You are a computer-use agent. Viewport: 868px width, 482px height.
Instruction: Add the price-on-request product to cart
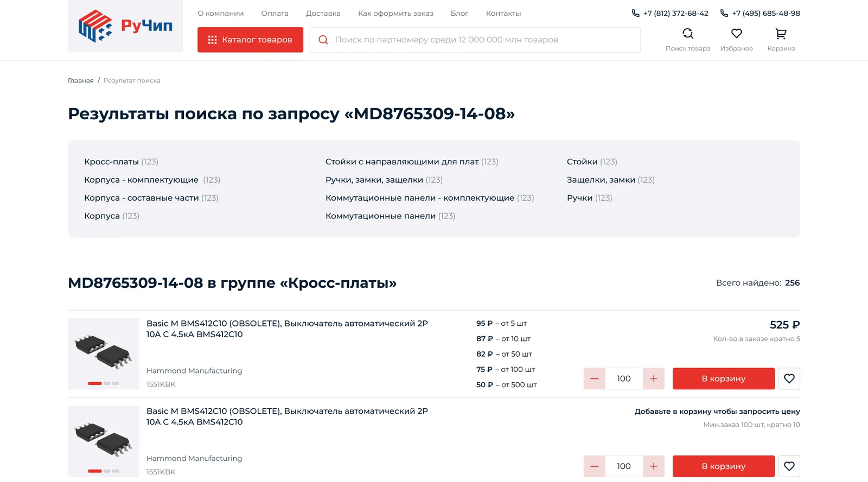(724, 466)
